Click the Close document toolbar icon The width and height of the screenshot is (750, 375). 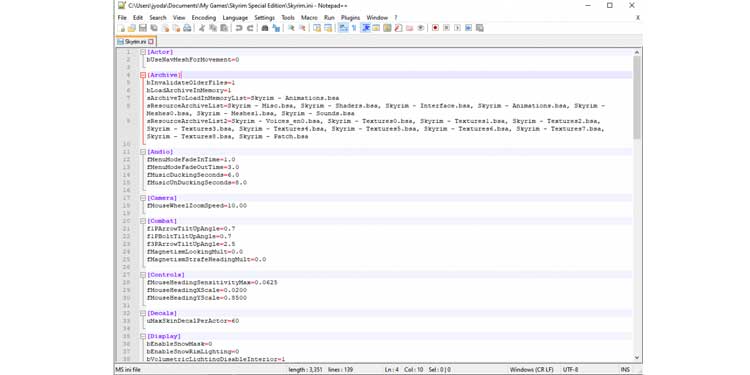click(x=165, y=28)
